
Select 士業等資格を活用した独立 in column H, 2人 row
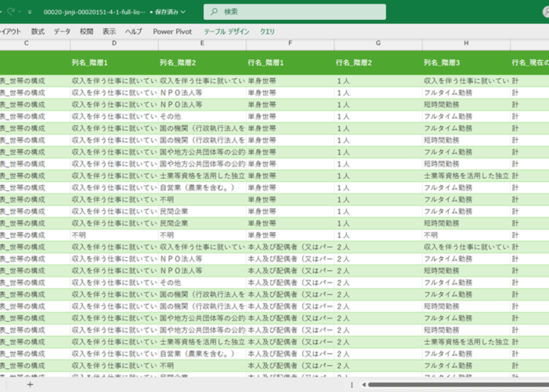coord(466,342)
